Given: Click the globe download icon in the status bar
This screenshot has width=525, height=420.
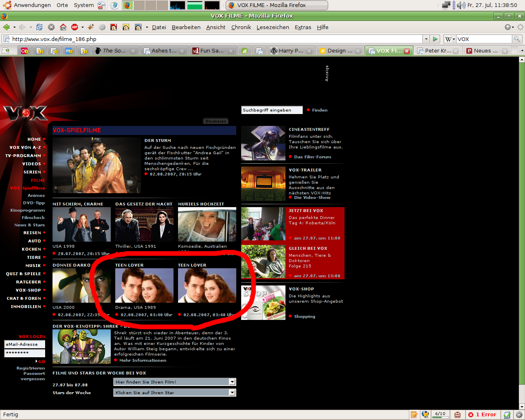Looking at the screenshot, I should 425,415.
